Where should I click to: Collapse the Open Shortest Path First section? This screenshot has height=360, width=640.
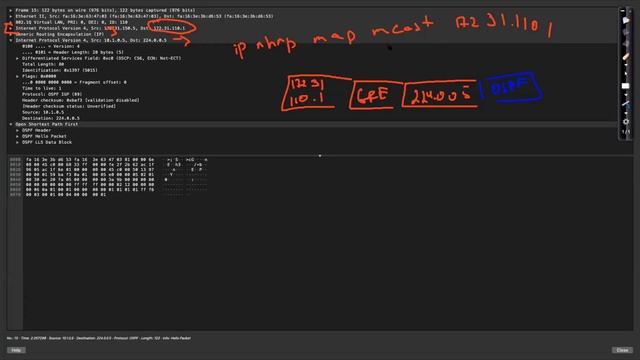point(11,124)
